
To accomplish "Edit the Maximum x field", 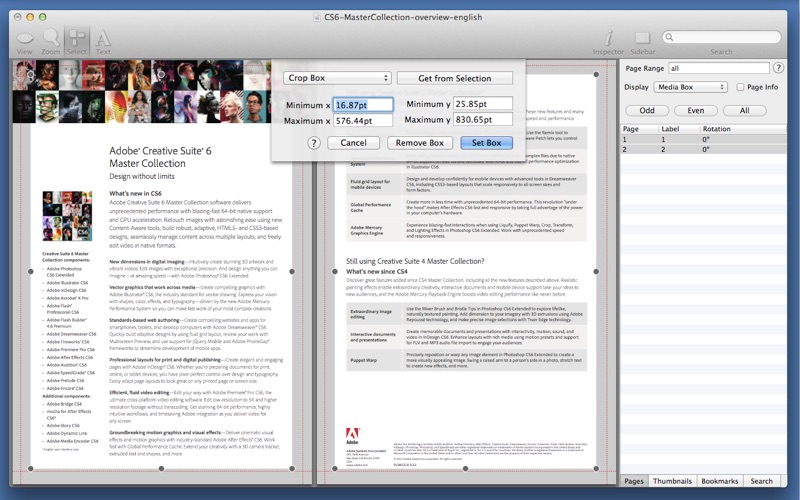I will click(x=363, y=120).
